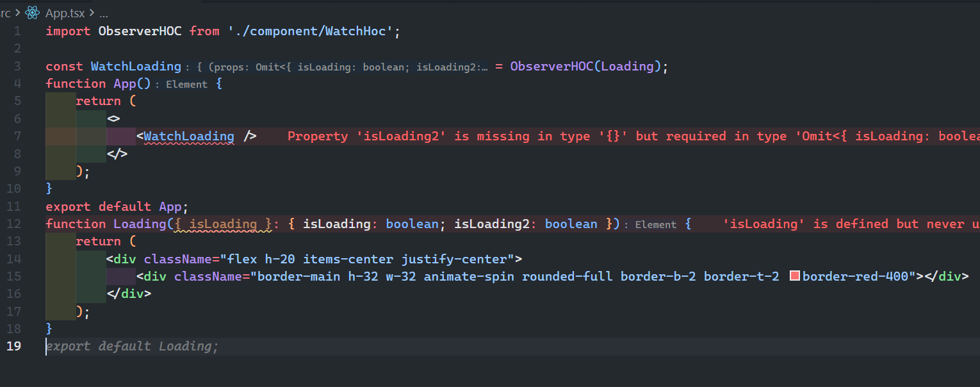Click the 'export default Loading' line

click(x=131, y=346)
